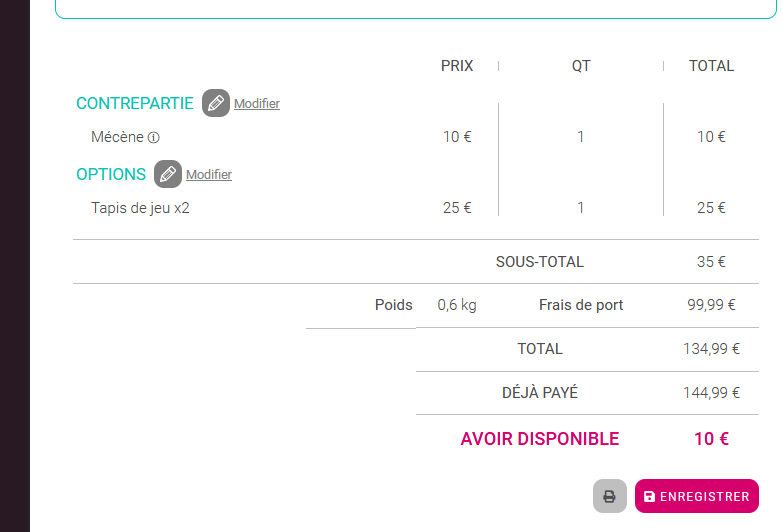Select the OPTIONS section heading
The image size is (783, 532).
click(x=111, y=174)
